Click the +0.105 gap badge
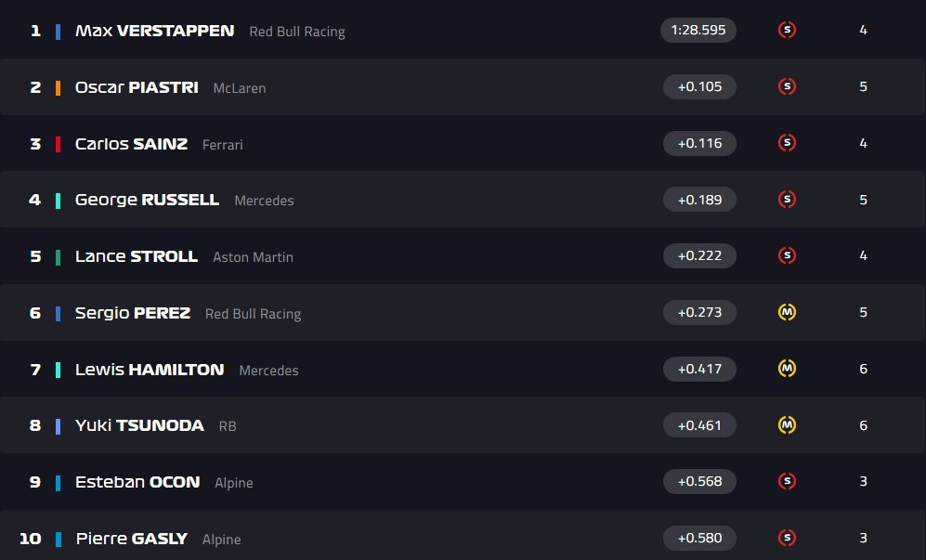This screenshot has width=926, height=560. (x=699, y=86)
